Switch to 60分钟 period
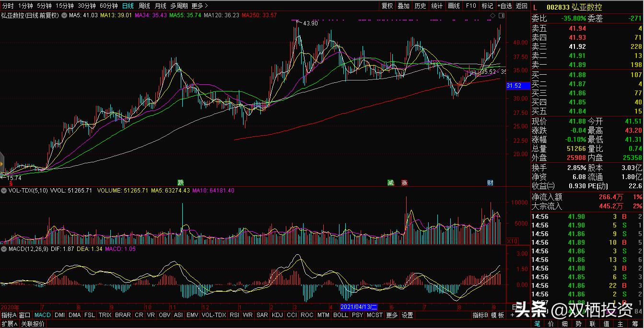This screenshot has height=329, width=644. click(x=109, y=6)
